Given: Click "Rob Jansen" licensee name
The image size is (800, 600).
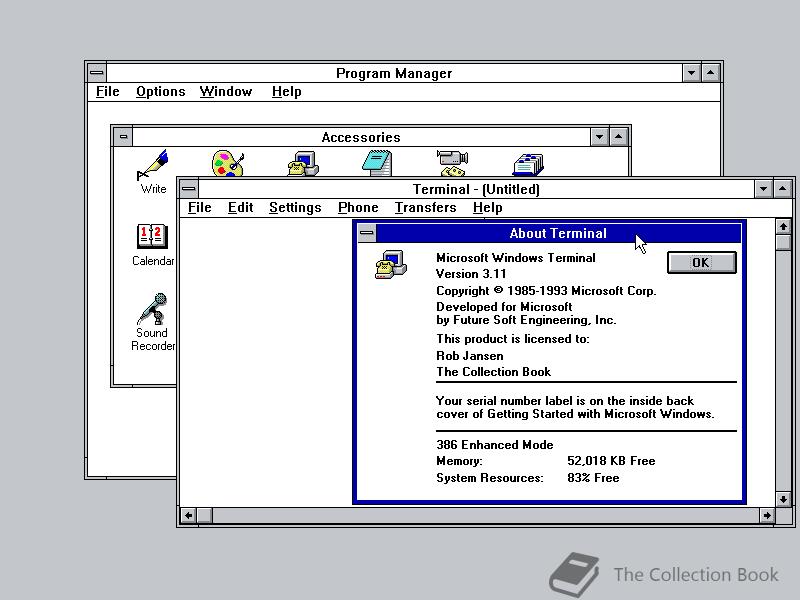Looking at the screenshot, I should coord(470,356).
